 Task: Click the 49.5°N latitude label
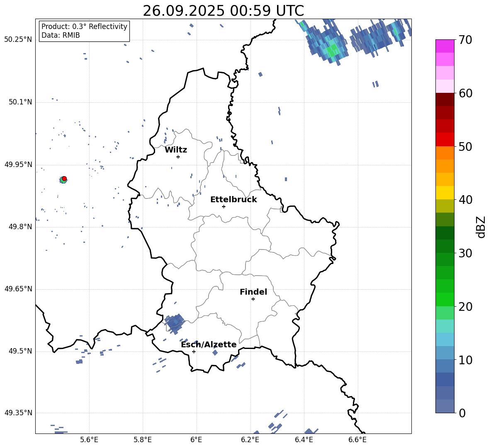pos(20,351)
